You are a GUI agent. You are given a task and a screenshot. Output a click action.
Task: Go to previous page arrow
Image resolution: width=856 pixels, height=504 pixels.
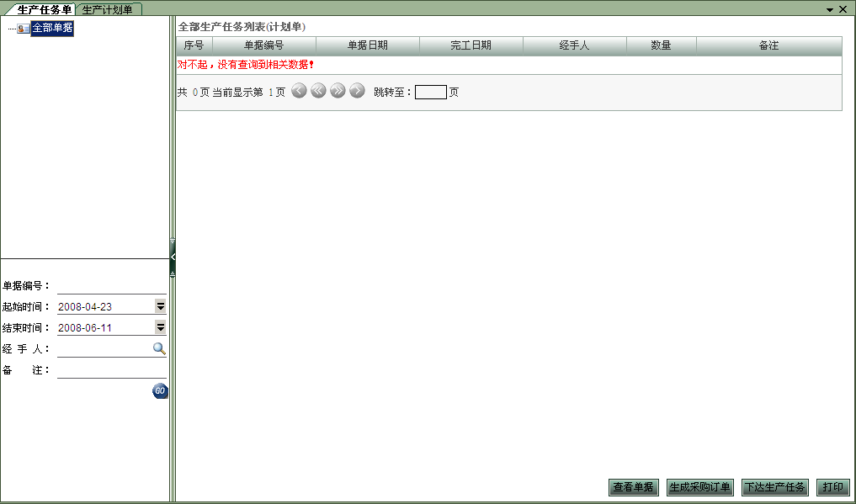pos(299,91)
